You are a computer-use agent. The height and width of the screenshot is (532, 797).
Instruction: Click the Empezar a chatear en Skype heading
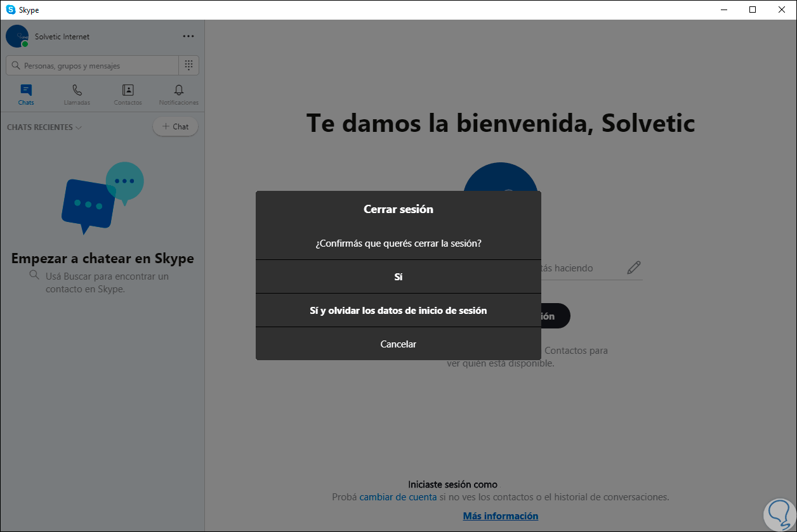[103, 259]
